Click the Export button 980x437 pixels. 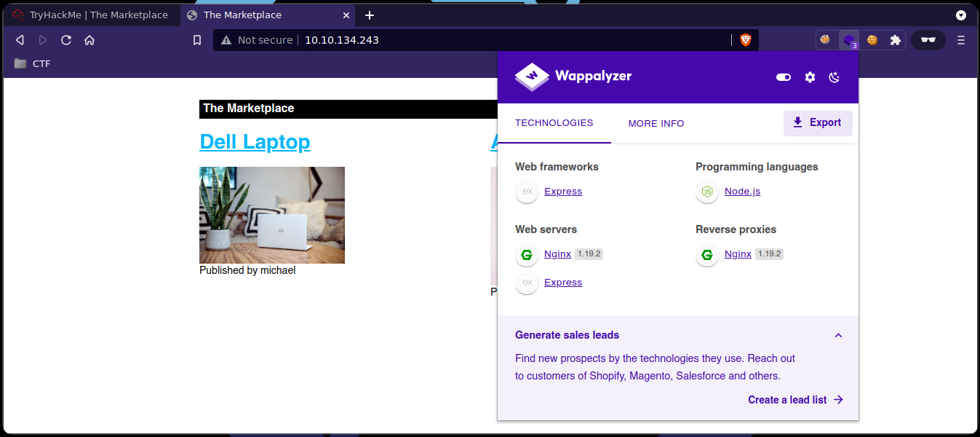(x=818, y=123)
